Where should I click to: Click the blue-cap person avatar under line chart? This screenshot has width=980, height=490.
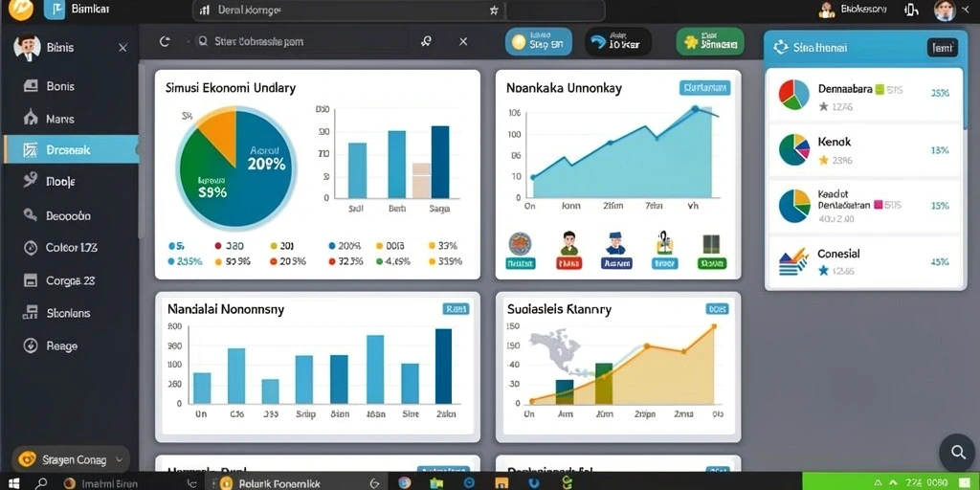[x=615, y=243]
